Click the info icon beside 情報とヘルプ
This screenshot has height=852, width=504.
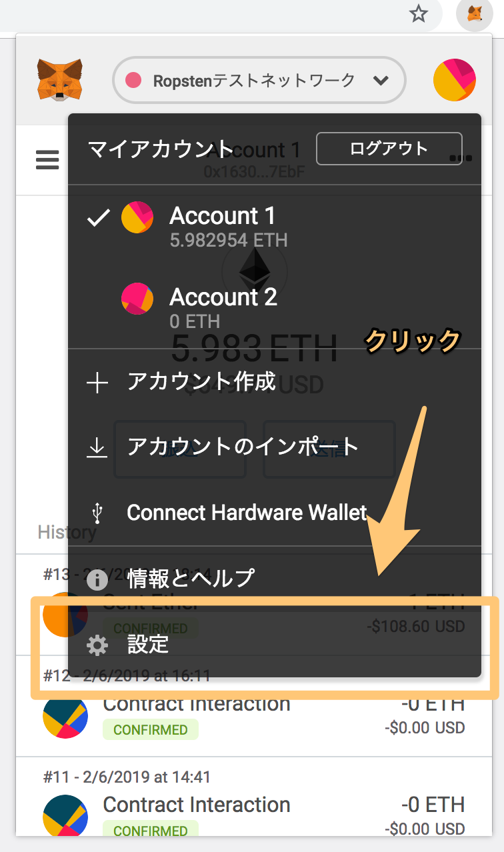pos(97,579)
